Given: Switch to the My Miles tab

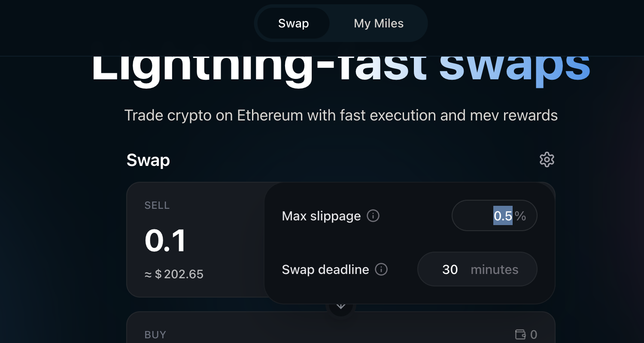Looking at the screenshot, I should 378,23.
